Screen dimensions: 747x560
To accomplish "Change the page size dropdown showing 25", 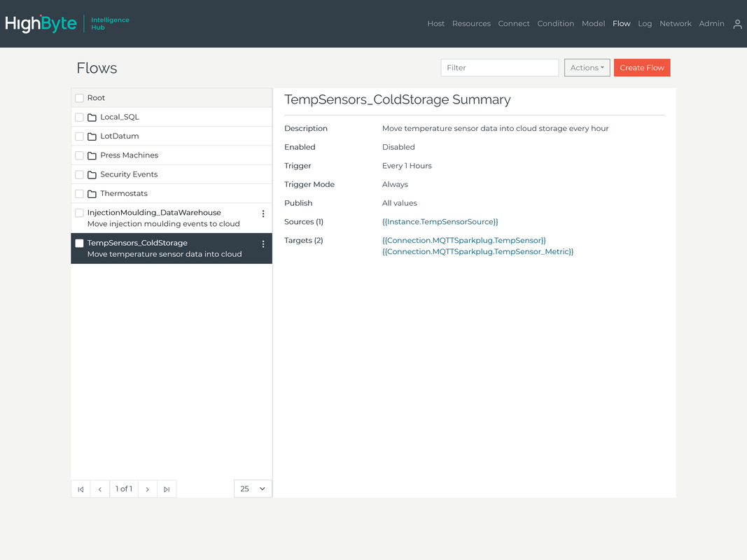I will click(x=252, y=489).
